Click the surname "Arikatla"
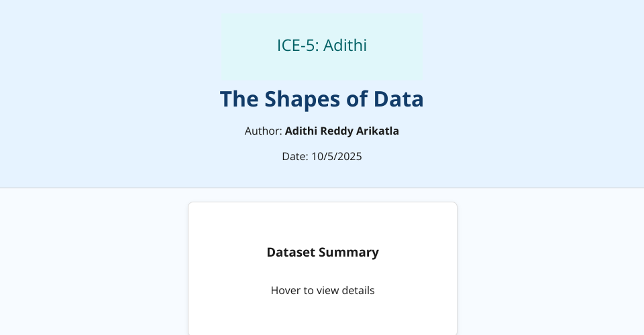The height and width of the screenshot is (335, 644). [375, 131]
